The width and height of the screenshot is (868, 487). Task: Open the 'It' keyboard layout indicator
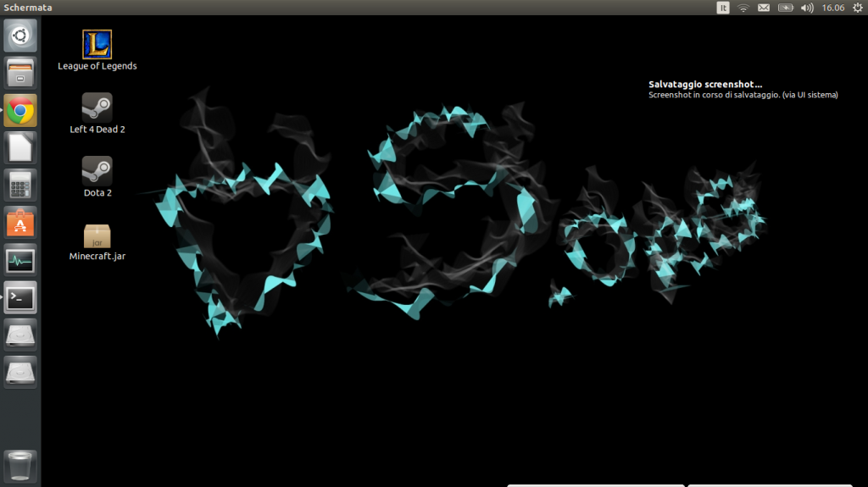tap(723, 8)
